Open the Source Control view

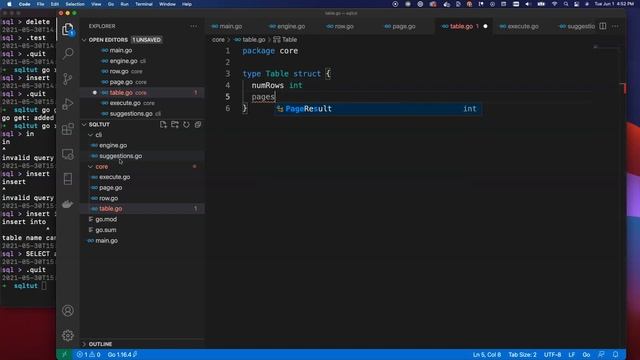68,78
